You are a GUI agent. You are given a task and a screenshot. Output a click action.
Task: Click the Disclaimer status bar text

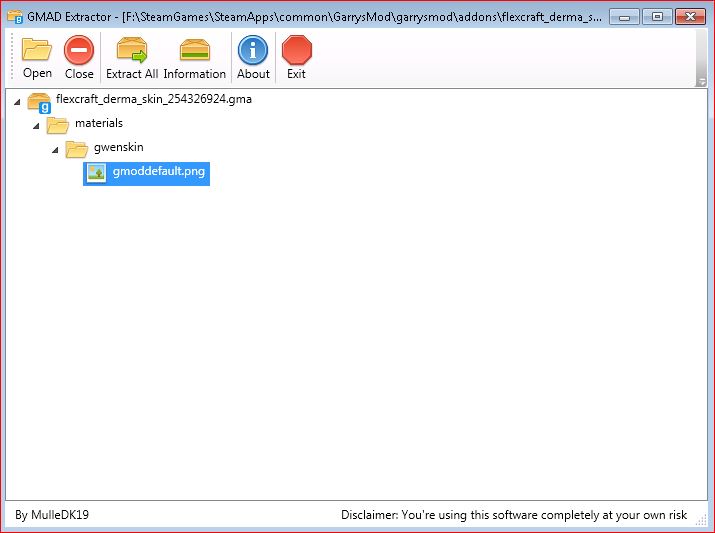point(514,515)
